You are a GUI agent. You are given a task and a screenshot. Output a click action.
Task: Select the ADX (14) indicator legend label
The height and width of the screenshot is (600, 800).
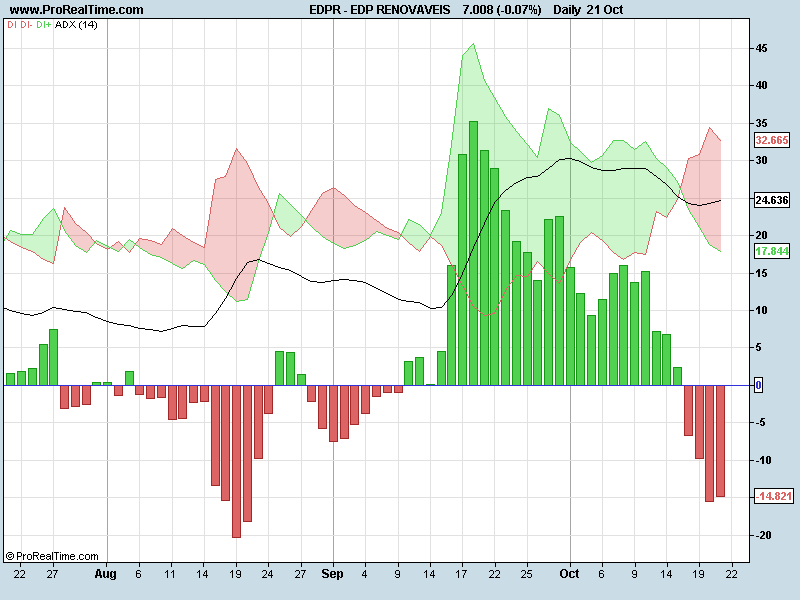tap(76, 24)
